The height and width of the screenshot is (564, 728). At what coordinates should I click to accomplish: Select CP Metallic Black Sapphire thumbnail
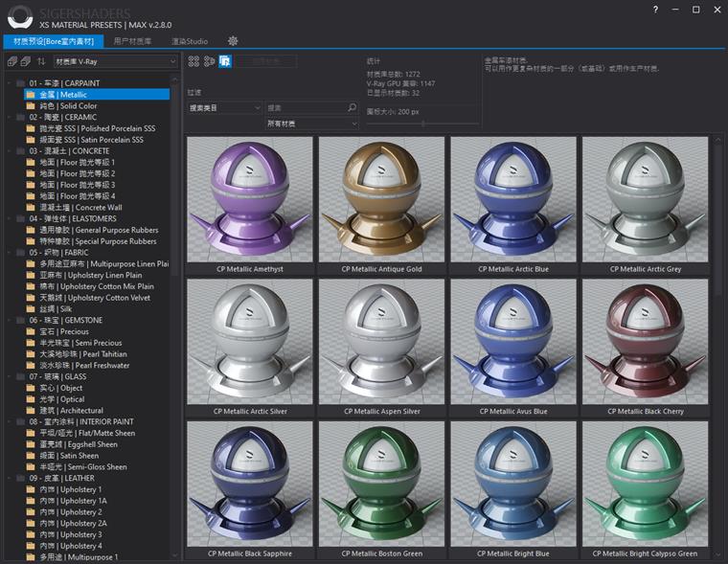[x=250, y=484]
